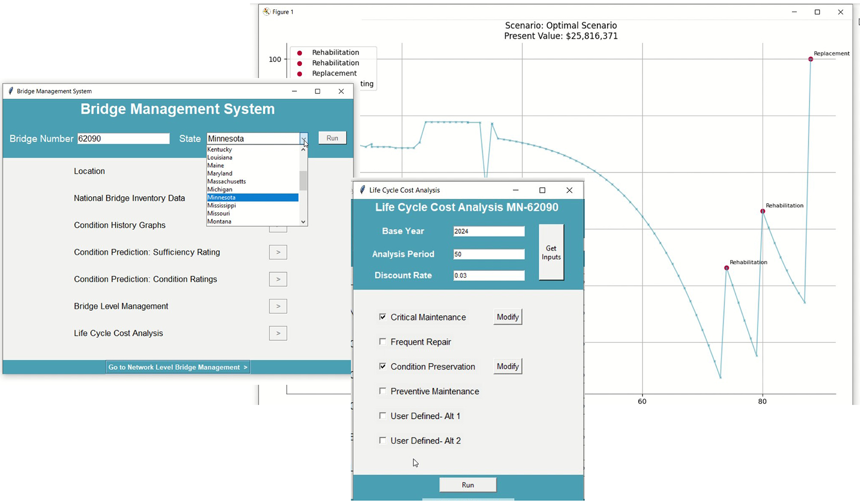Click the state list scroll-down arrow
The width and height of the screenshot is (860, 504).
303,222
